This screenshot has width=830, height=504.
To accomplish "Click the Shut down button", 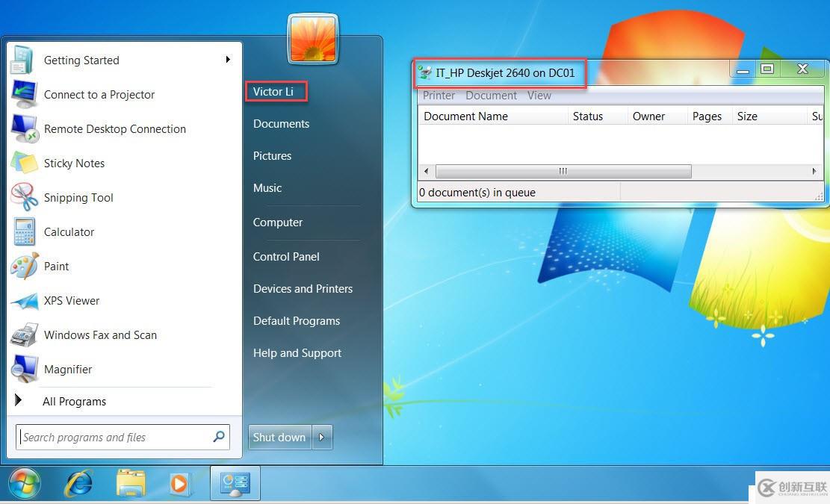I will coord(279,438).
